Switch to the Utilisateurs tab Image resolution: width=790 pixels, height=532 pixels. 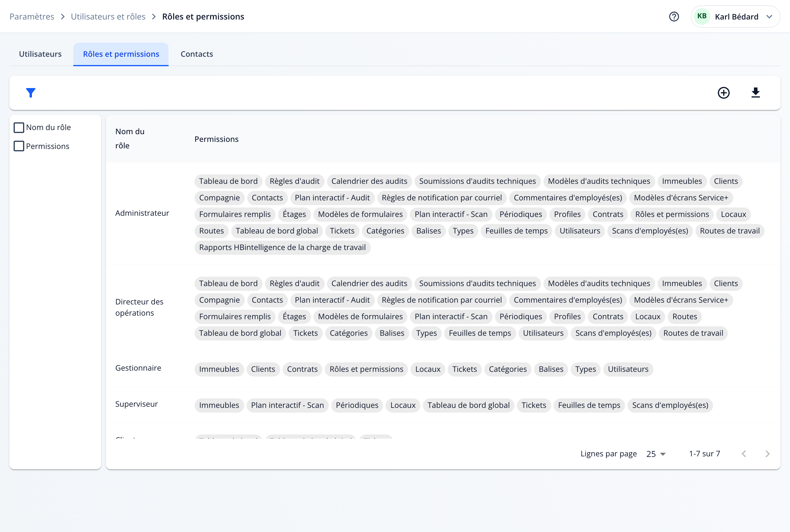40,54
